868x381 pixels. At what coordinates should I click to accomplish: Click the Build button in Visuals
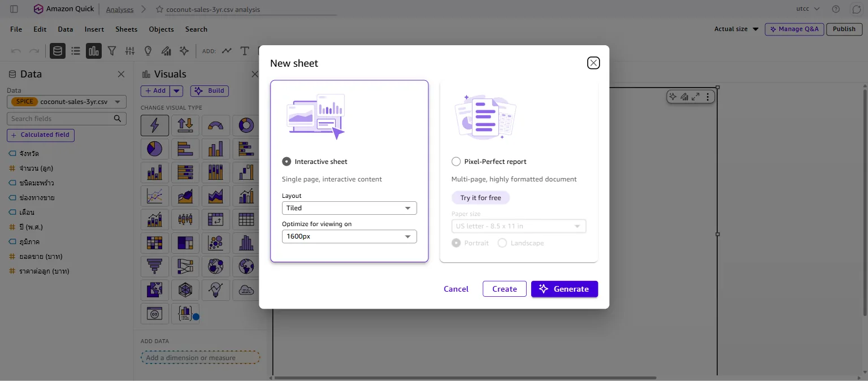click(x=210, y=90)
